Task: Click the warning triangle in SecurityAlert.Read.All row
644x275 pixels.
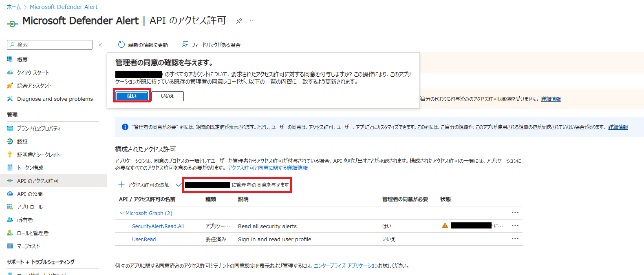Action: (x=445, y=226)
